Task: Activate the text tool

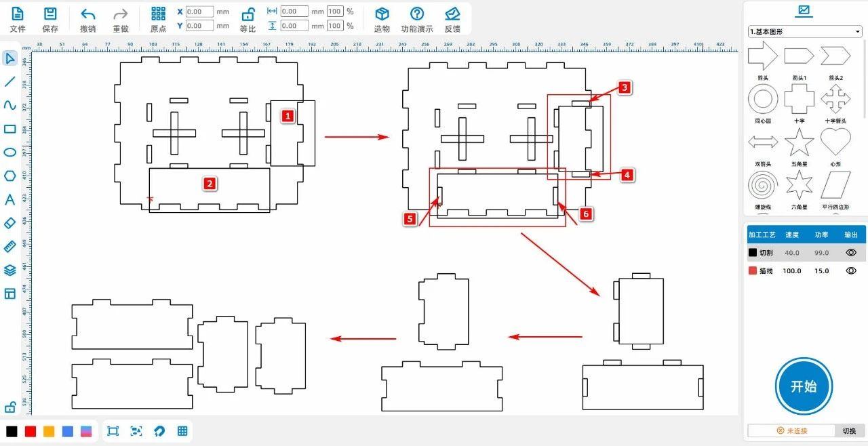Action: click(9, 199)
